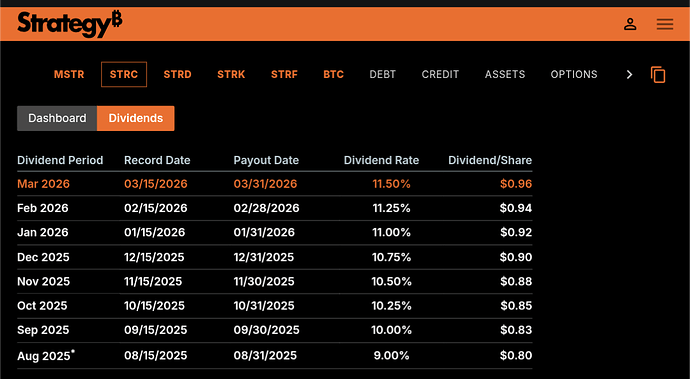
Task: Click the $0.80 dividend per share
Action: [516, 355]
